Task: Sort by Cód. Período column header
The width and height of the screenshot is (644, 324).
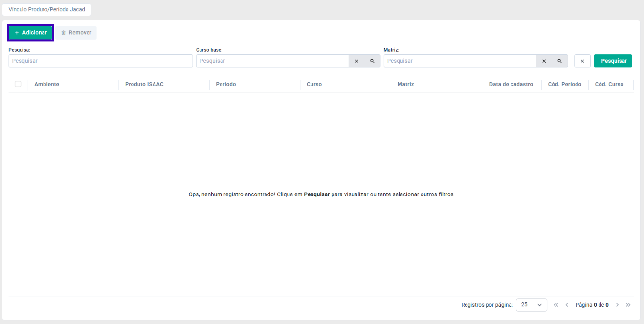Action: (564, 84)
